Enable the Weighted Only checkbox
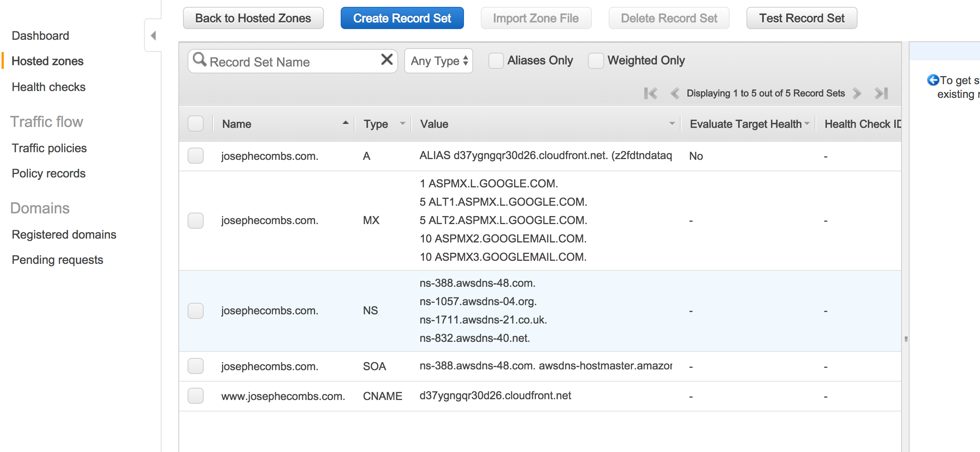 (x=596, y=61)
